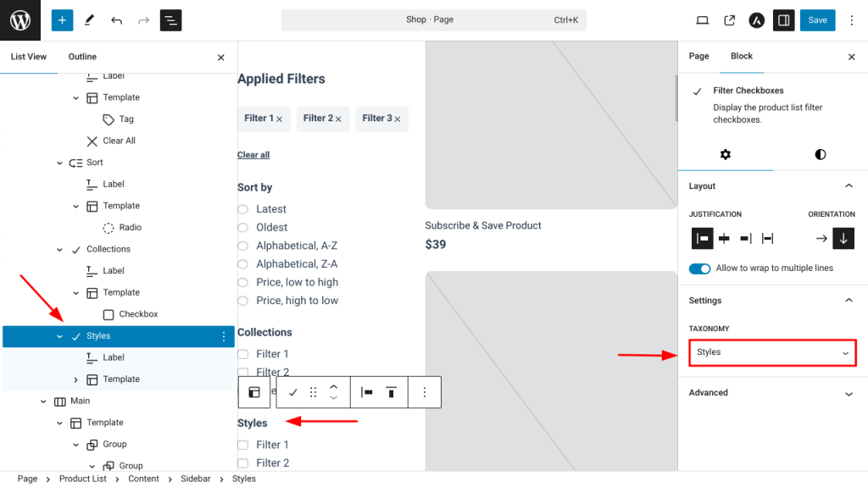Click the view page external link icon
Screen dimensions: 868x487
point(729,20)
